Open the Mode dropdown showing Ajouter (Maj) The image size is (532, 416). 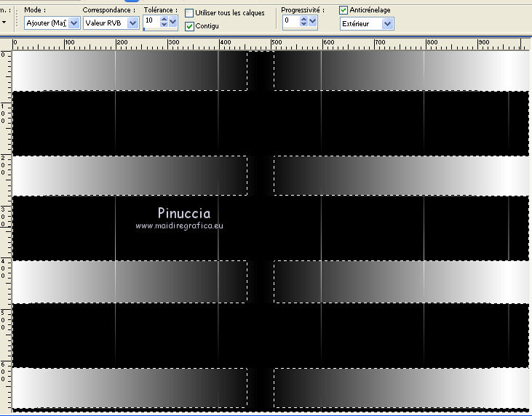pyautogui.click(x=52, y=23)
